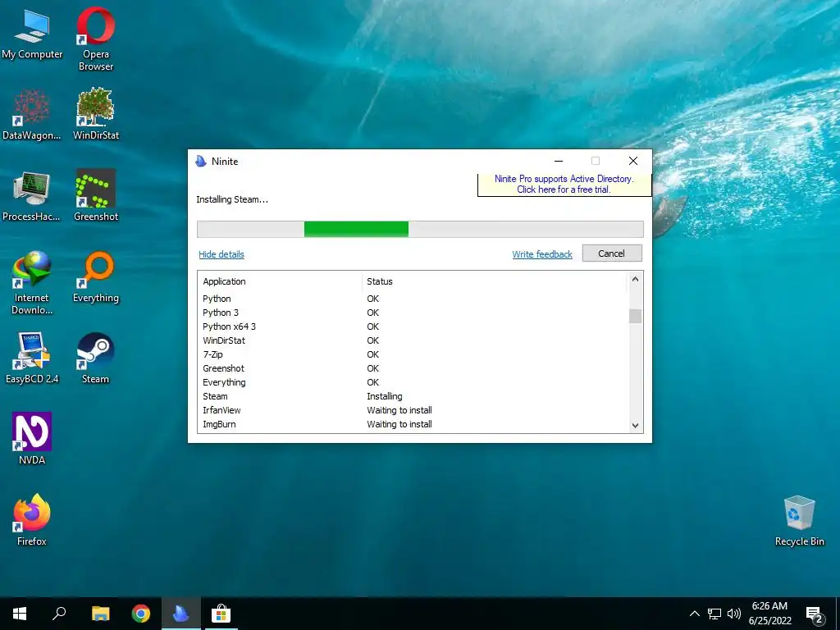Open the network status tray icon

[x=714, y=614]
